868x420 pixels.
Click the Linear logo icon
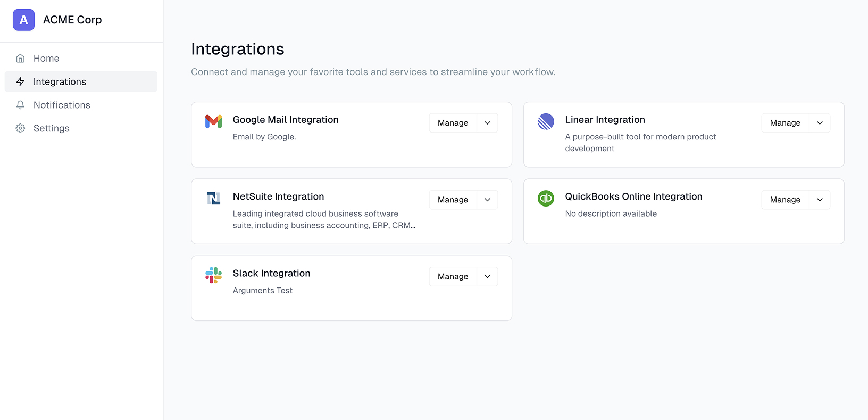[546, 121]
